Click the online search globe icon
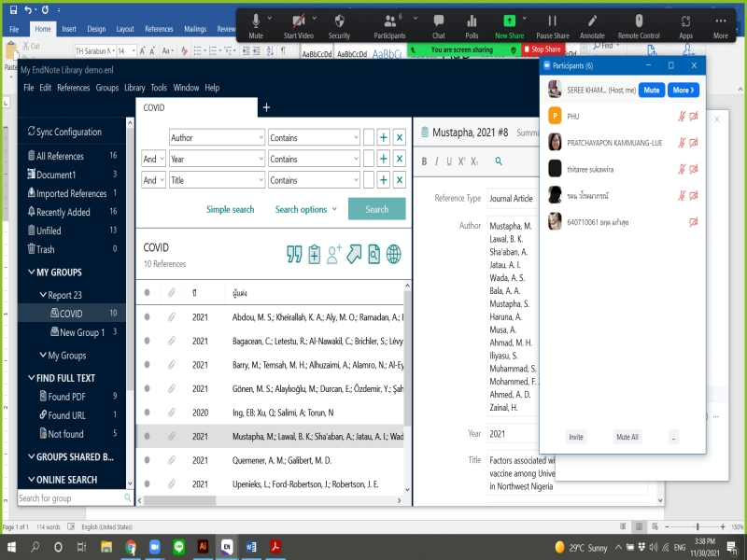 tap(394, 254)
